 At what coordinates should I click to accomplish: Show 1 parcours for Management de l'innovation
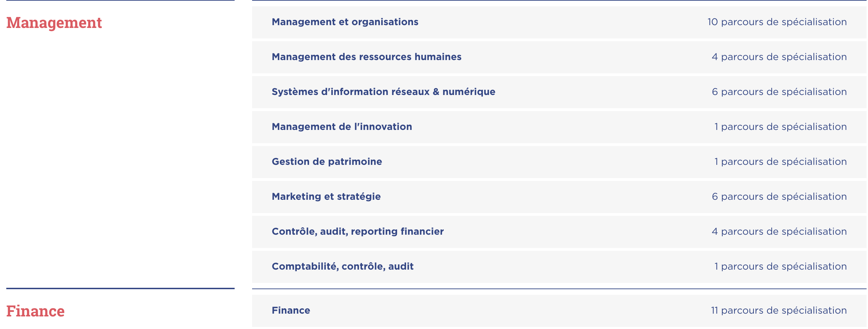tap(780, 127)
